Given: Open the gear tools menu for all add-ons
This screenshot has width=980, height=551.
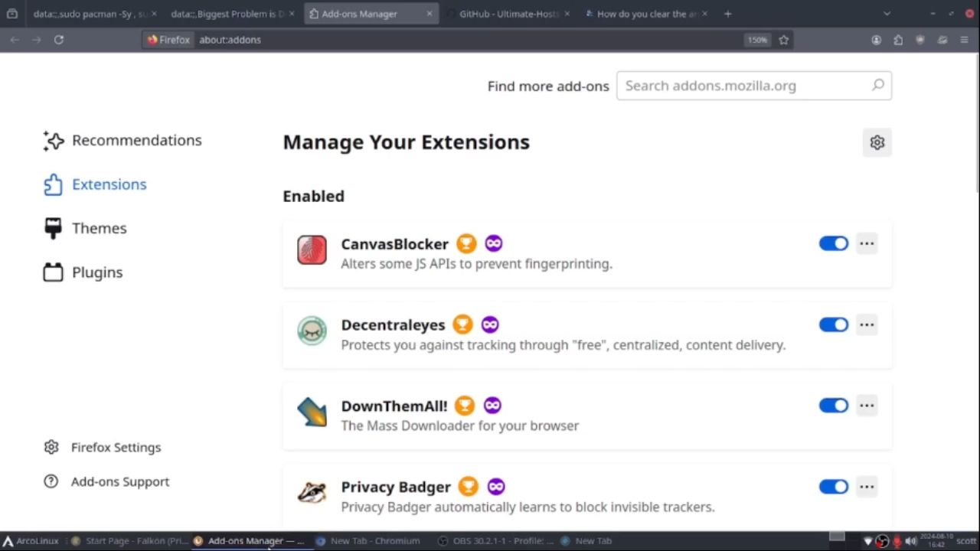Looking at the screenshot, I should (x=877, y=142).
